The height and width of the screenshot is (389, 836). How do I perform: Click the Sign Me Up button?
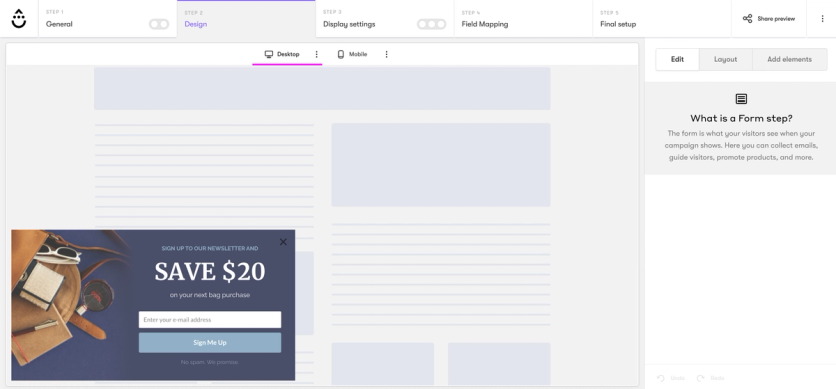coord(210,343)
